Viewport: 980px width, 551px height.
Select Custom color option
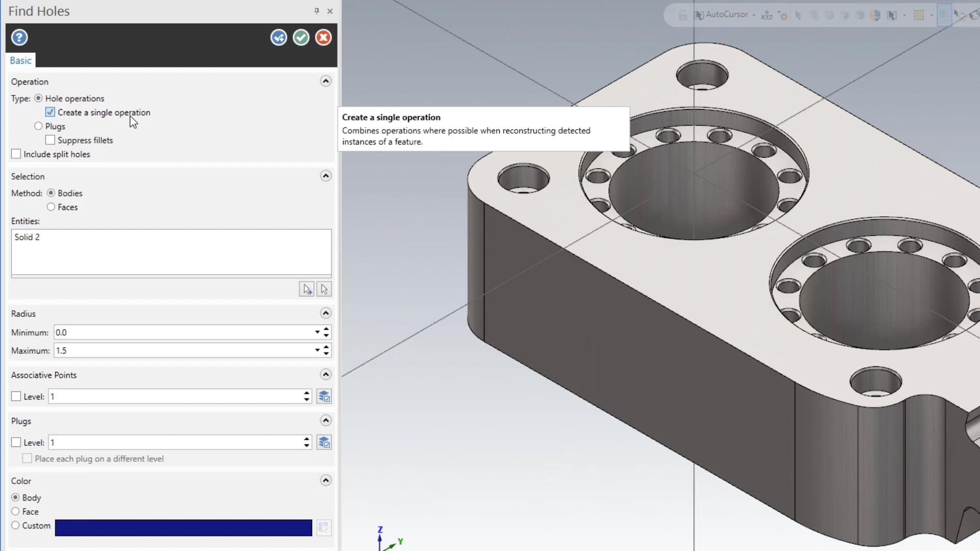[15, 525]
